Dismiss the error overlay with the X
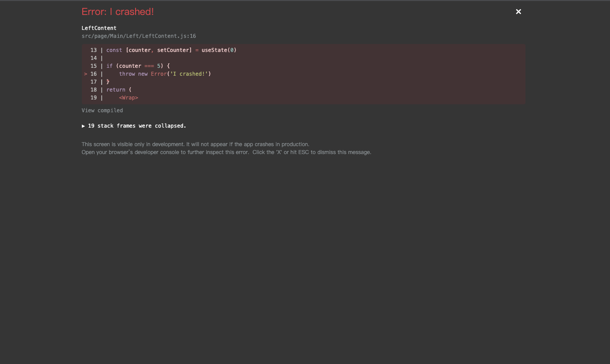Screen dimensions: 610x364 click(x=518, y=11)
